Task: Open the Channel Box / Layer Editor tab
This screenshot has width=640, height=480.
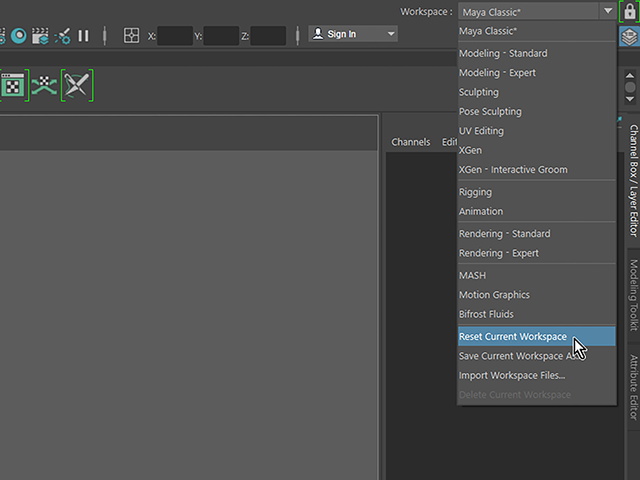Action: click(633, 181)
